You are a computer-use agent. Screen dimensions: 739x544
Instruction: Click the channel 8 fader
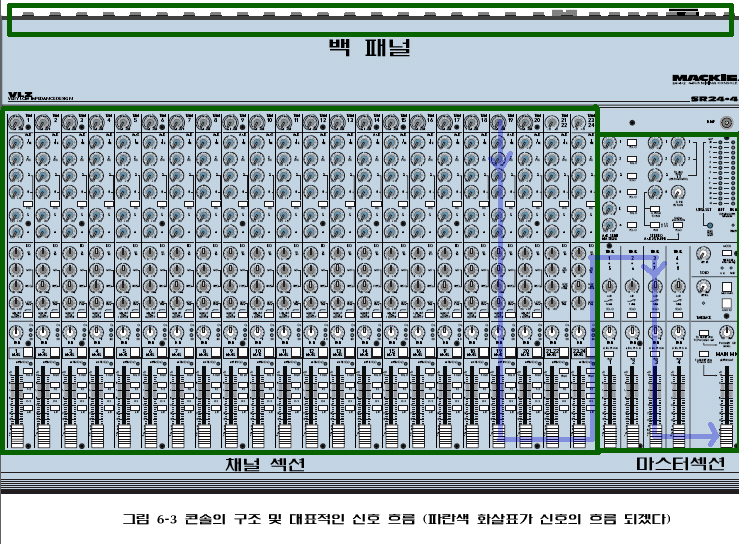[203, 432]
